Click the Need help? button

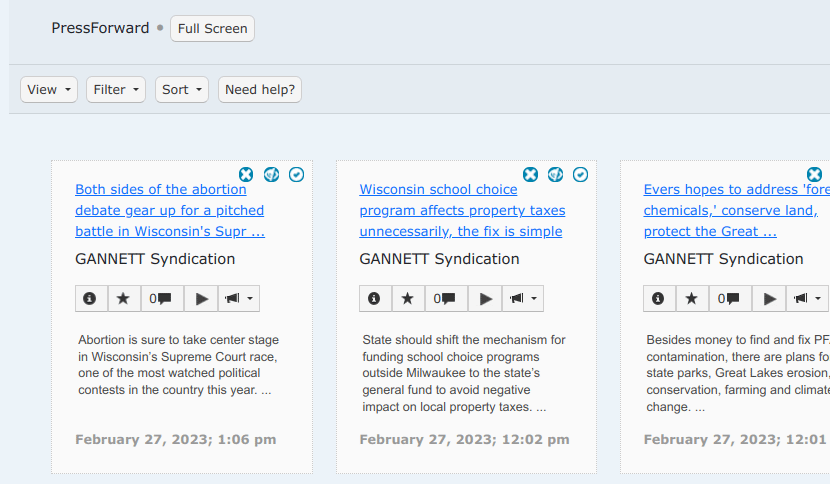tap(260, 89)
